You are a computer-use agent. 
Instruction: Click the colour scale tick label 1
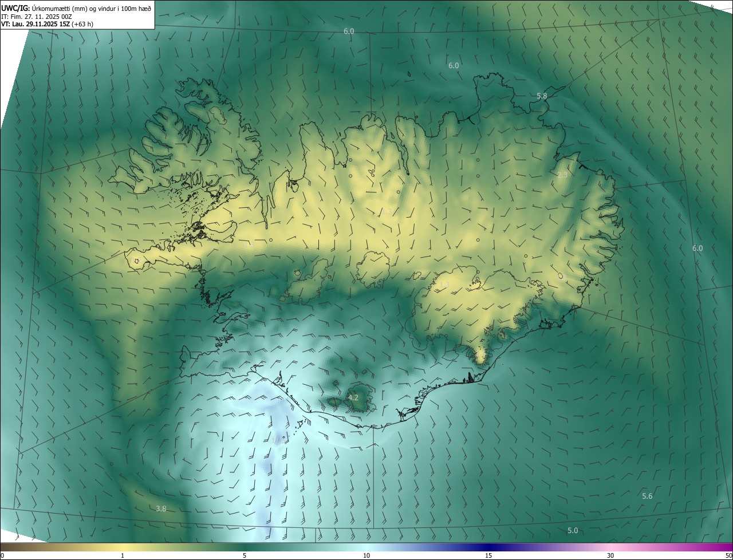pos(123,555)
